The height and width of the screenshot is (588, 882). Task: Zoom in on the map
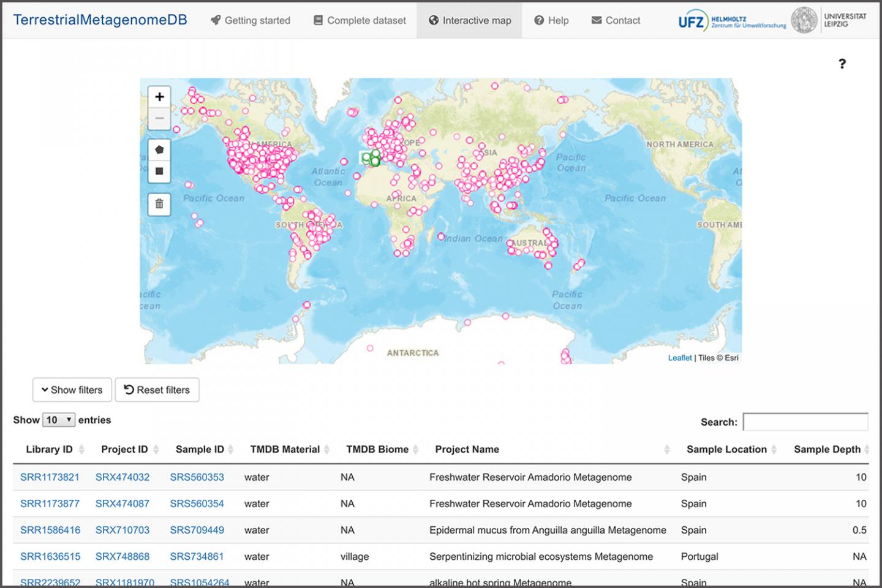[x=159, y=97]
